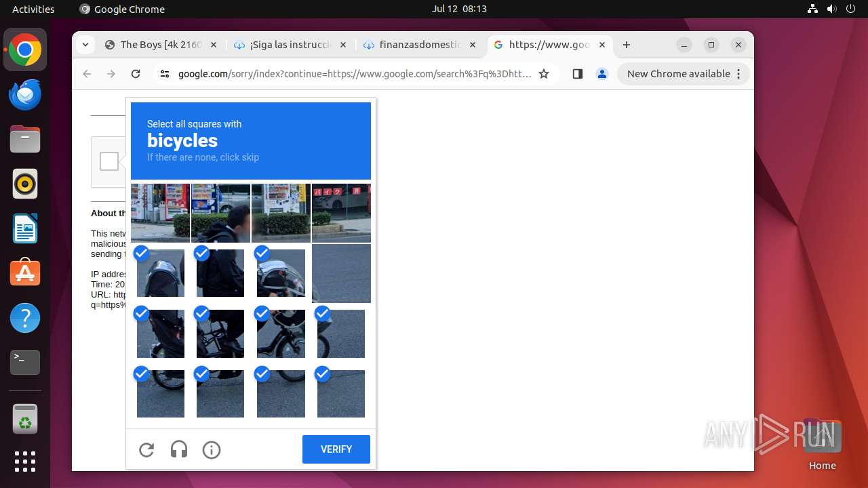
Task: Reload the page in Chrome
Action: [136, 74]
